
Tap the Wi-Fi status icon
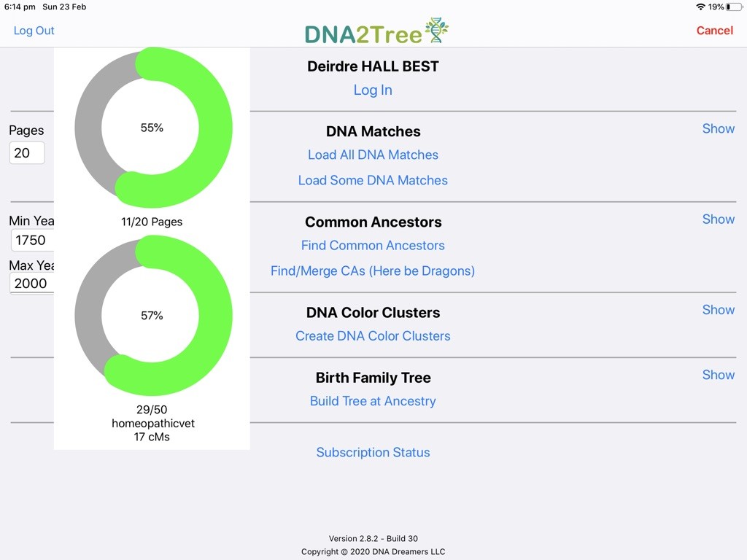coord(700,7)
